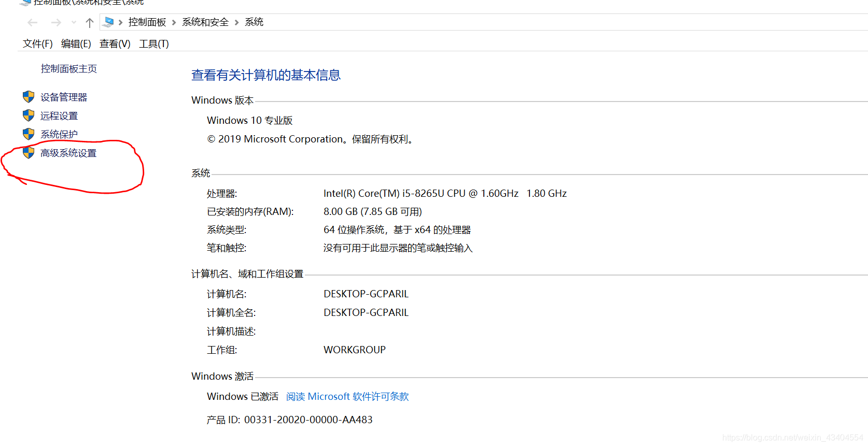
Task: Expand chevron after 控制面板 breadcrumb
Action: tap(174, 22)
